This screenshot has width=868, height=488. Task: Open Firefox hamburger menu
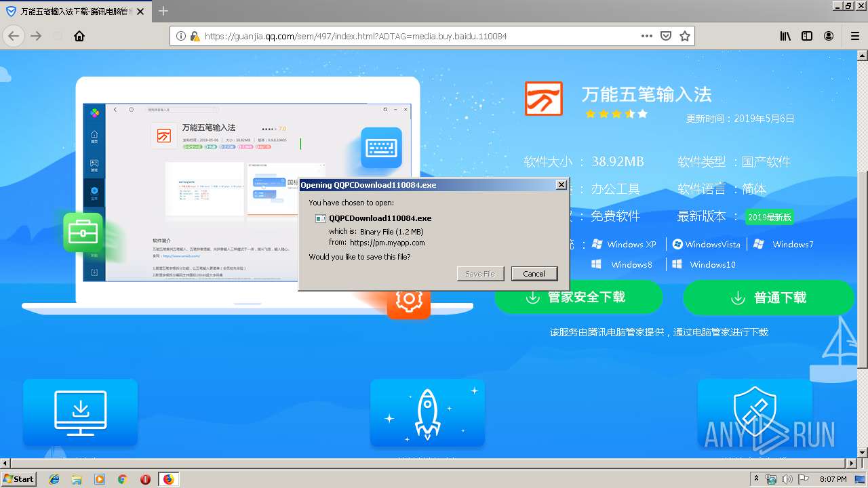coord(854,36)
